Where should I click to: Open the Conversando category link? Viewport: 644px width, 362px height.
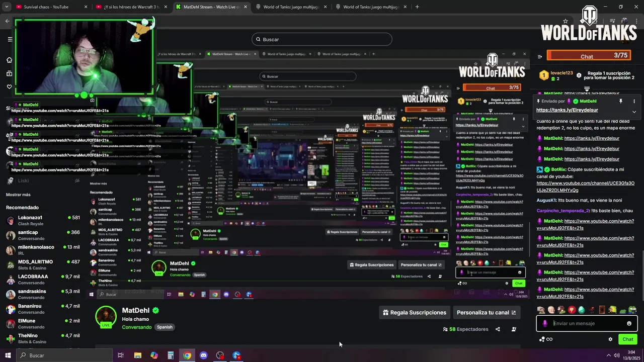(x=136, y=327)
